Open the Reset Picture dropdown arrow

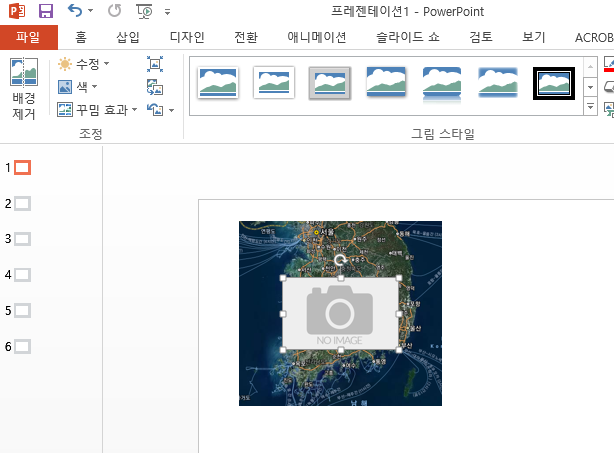[172, 110]
